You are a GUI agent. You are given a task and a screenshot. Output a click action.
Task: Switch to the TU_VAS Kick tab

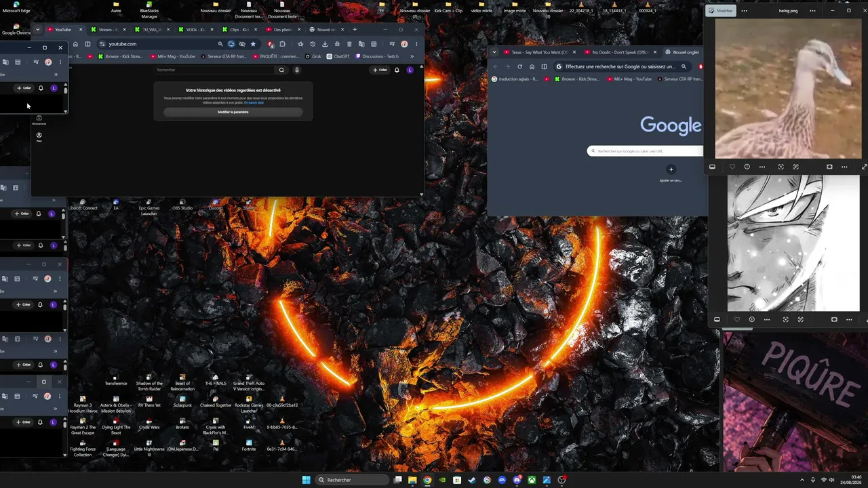(x=151, y=30)
